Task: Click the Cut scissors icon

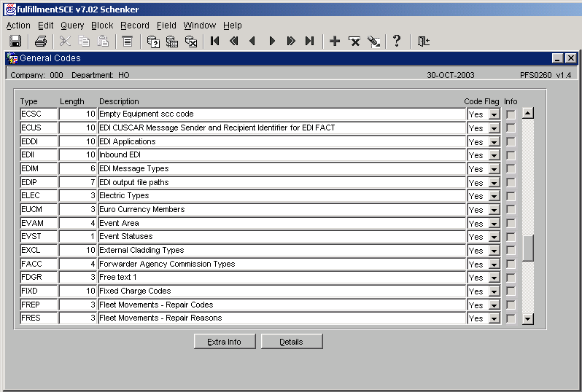Action: pos(65,41)
